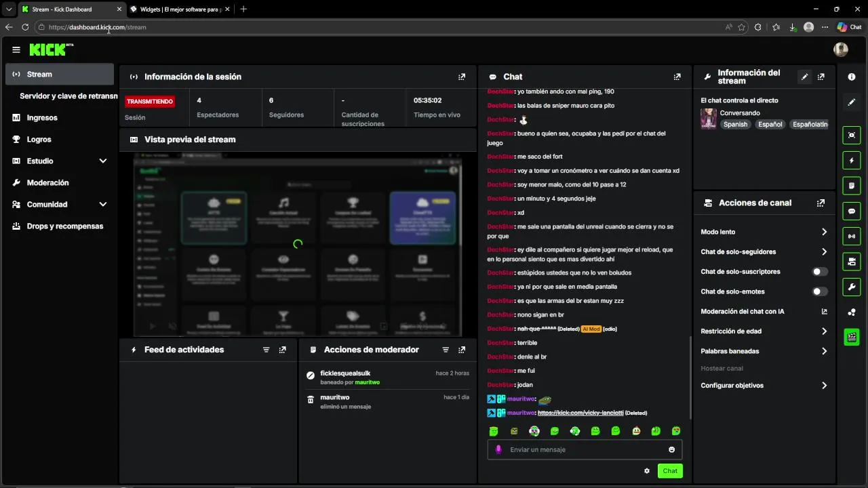Click in the Enviar un mensaje field
868x488 pixels.
[585, 449]
